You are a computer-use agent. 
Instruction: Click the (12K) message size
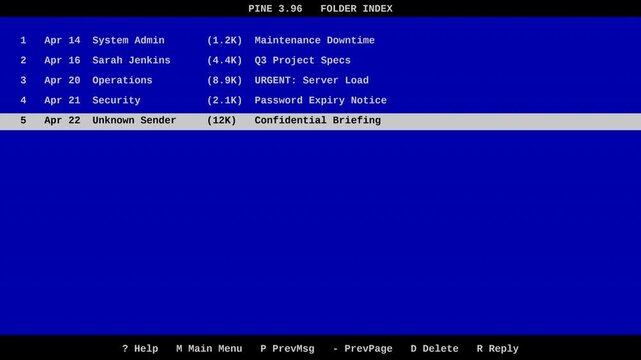222,121
